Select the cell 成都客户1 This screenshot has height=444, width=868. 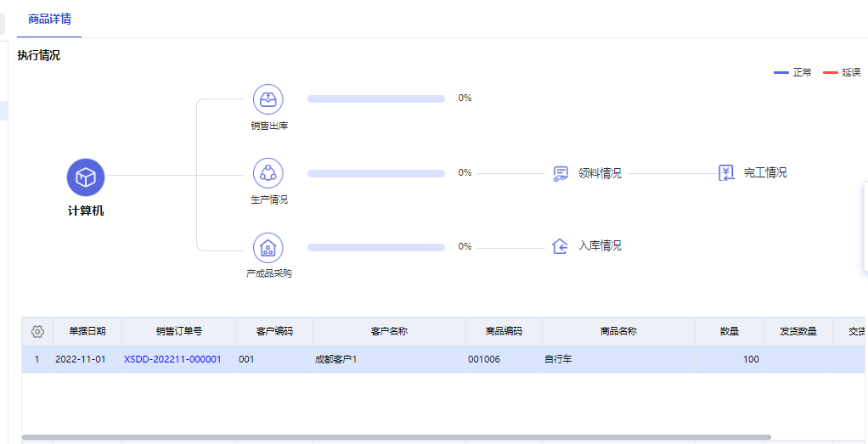(x=389, y=359)
